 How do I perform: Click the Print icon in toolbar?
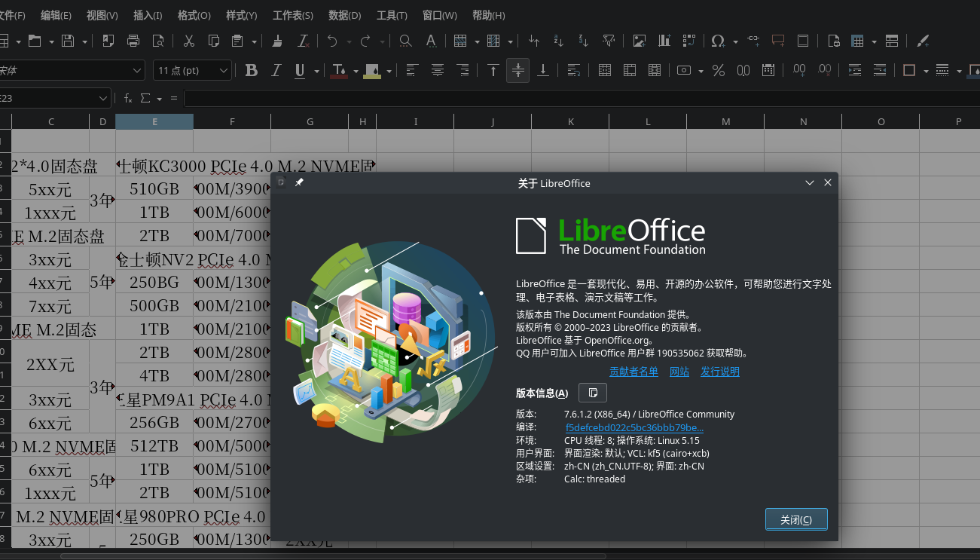[x=133, y=41]
